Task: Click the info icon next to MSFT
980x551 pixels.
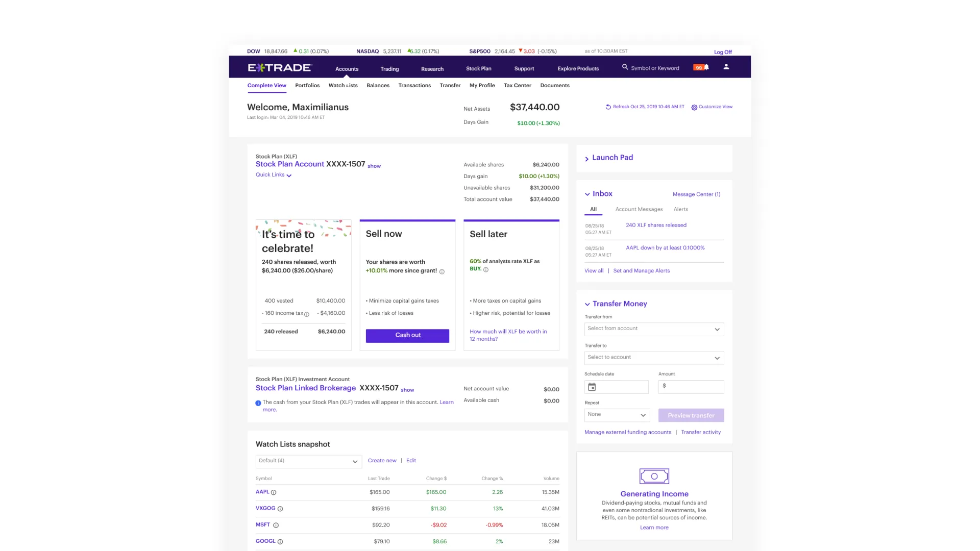Action: [x=276, y=525]
